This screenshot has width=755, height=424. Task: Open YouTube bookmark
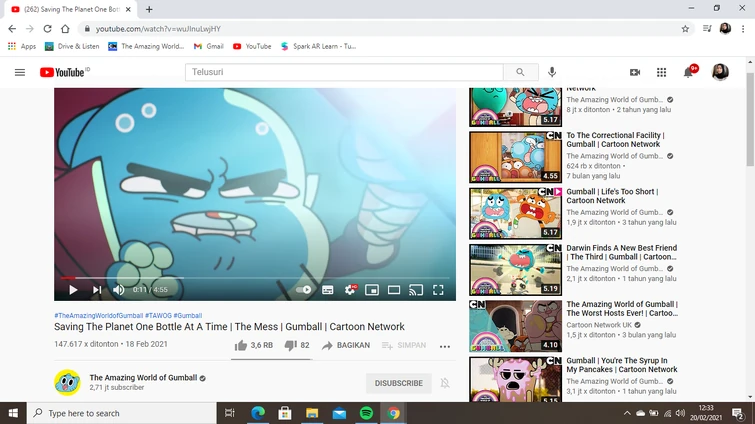click(252, 46)
